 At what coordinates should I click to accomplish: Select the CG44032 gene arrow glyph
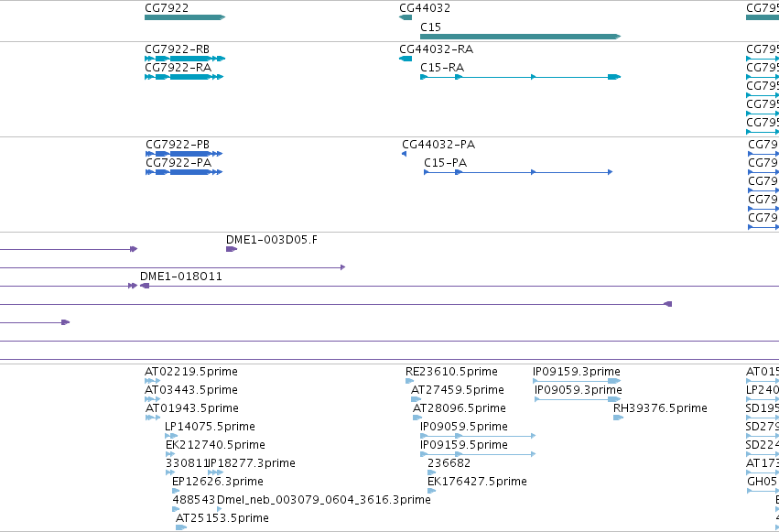coord(406,17)
